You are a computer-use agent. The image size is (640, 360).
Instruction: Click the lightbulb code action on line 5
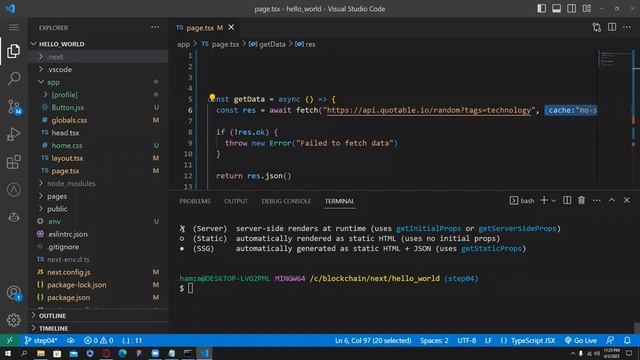[212, 98]
